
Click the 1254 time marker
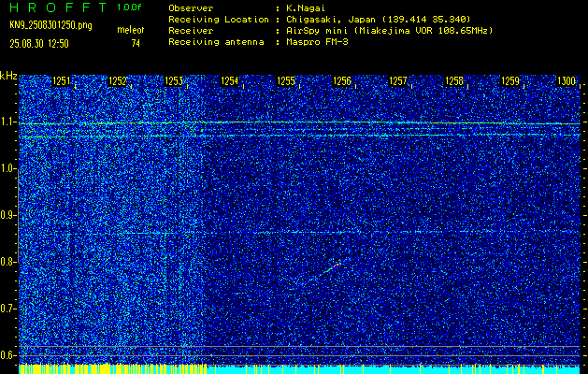pyautogui.click(x=230, y=81)
